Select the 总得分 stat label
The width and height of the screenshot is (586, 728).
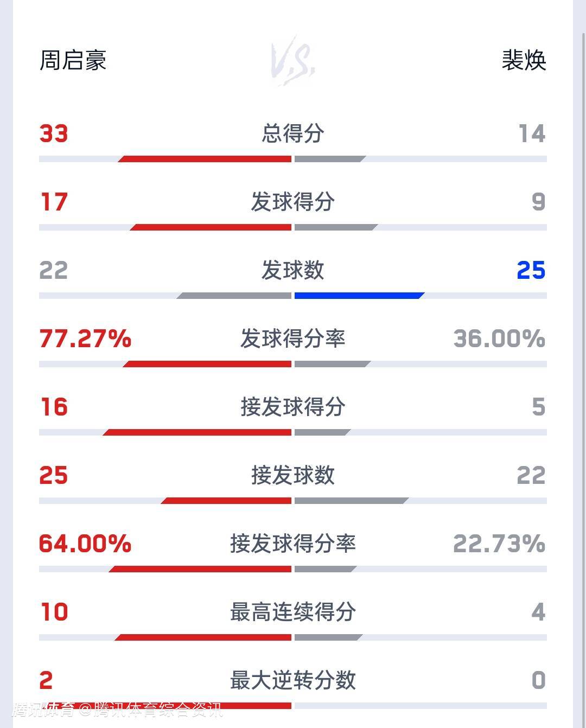pos(293,133)
